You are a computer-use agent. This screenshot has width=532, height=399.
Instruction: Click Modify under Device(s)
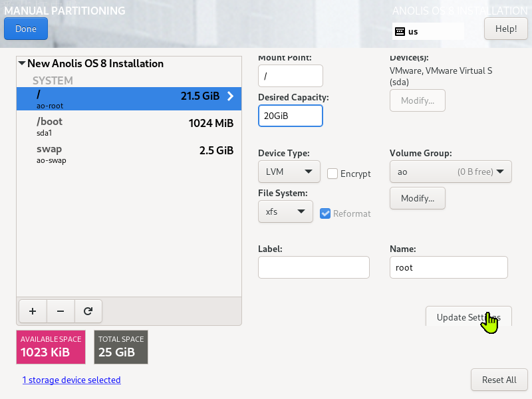418,100
